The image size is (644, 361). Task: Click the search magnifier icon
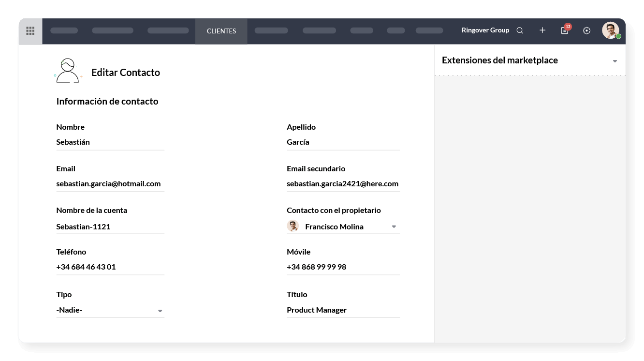point(520,30)
